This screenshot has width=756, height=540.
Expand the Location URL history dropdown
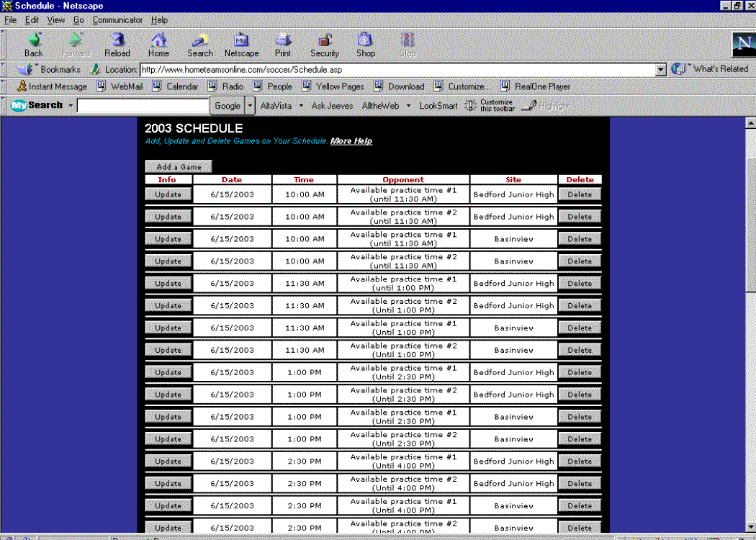661,70
